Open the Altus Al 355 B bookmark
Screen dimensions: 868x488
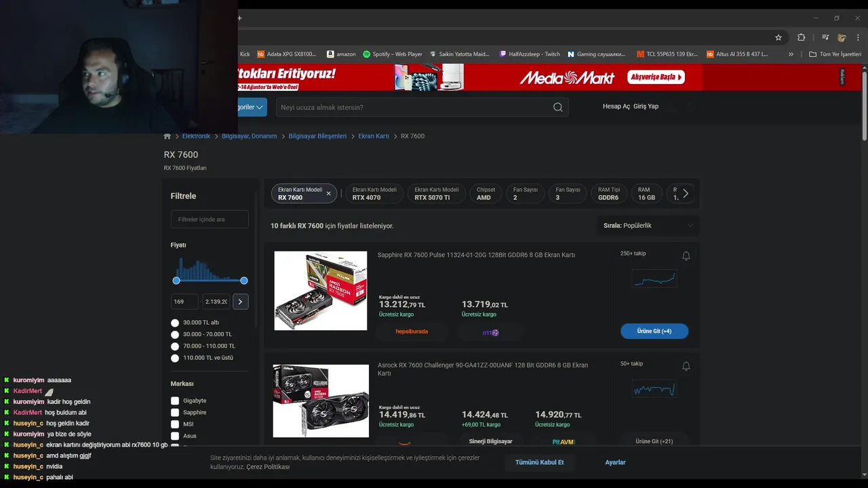(737, 54)
